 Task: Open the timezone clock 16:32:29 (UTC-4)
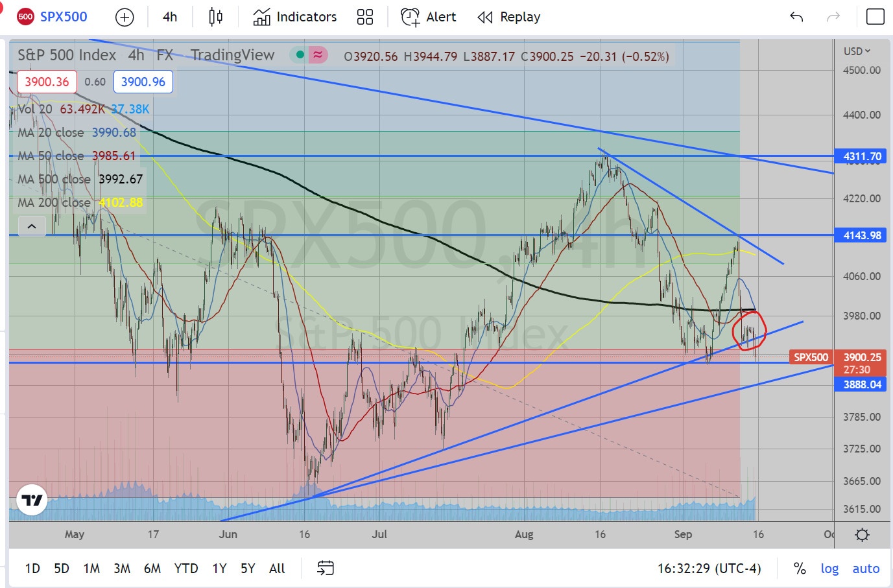[709, 569]
